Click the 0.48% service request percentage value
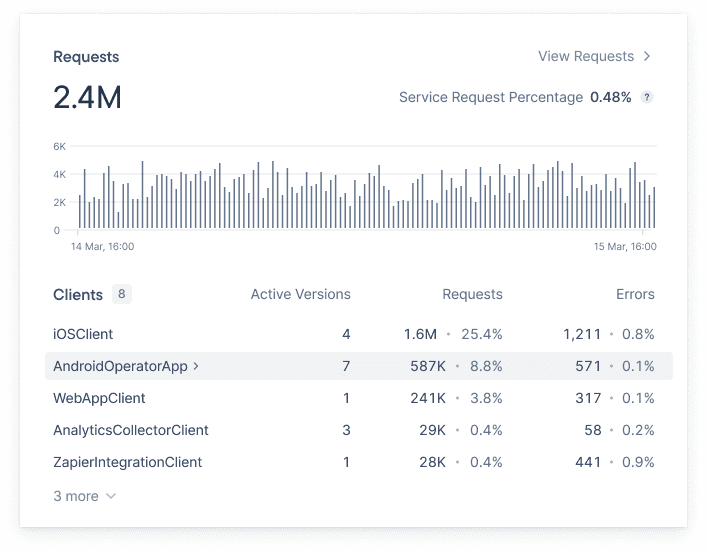The image size is (707, 553). tap(610, 97)
